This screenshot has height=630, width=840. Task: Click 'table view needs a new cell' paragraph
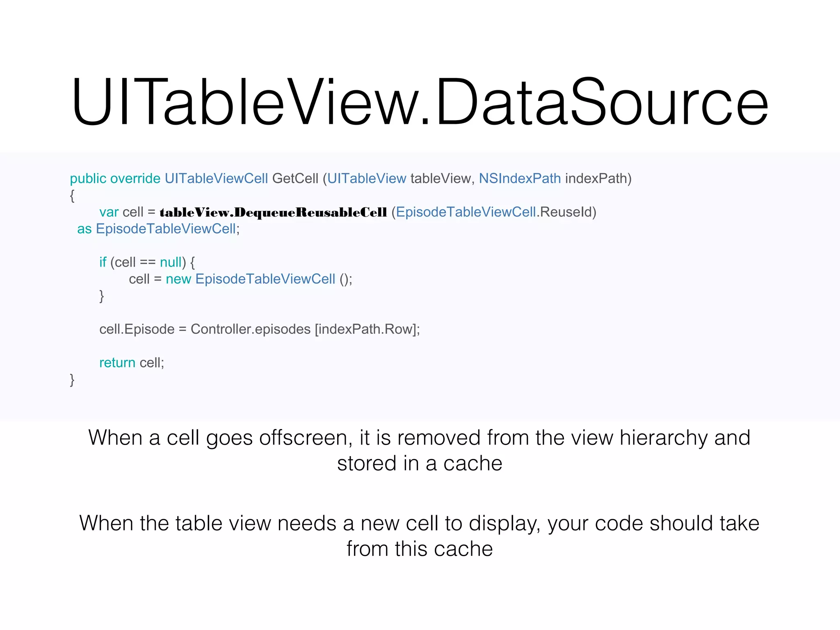click(x=420, y=536)
